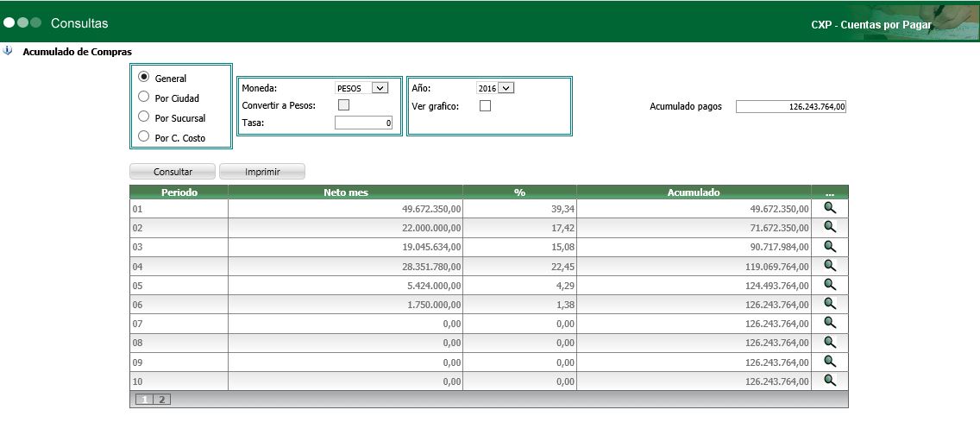
Task: Open detail magnifier for period 06
Action: [x=829, y=303]
